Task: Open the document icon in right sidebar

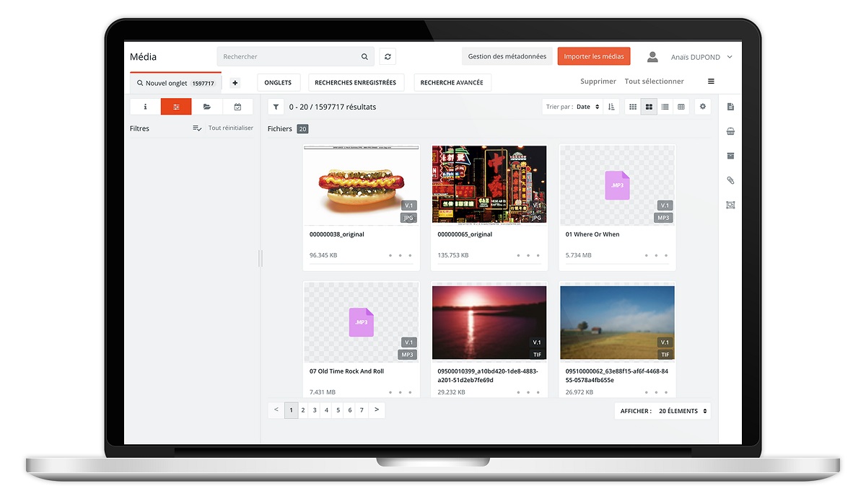Action: tap(730, 107)
